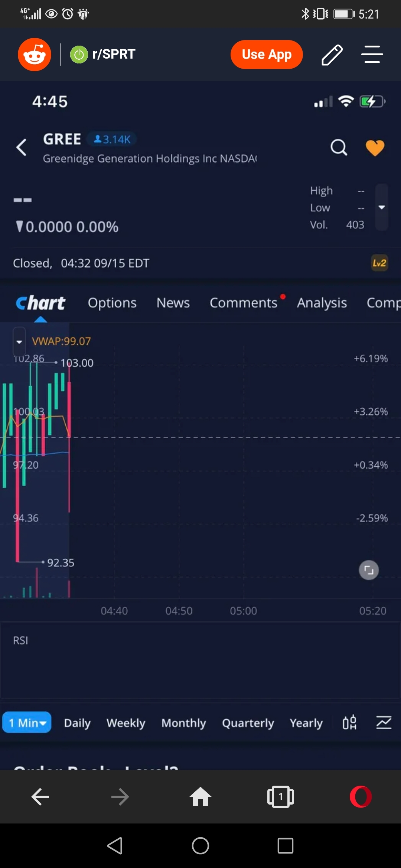The image size is (401, 868).
Task: Open the Comments tab
Action: 244,303
